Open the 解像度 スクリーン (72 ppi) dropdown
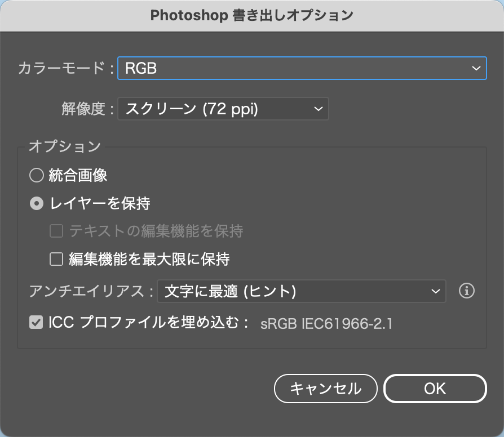 coord(223,109)
